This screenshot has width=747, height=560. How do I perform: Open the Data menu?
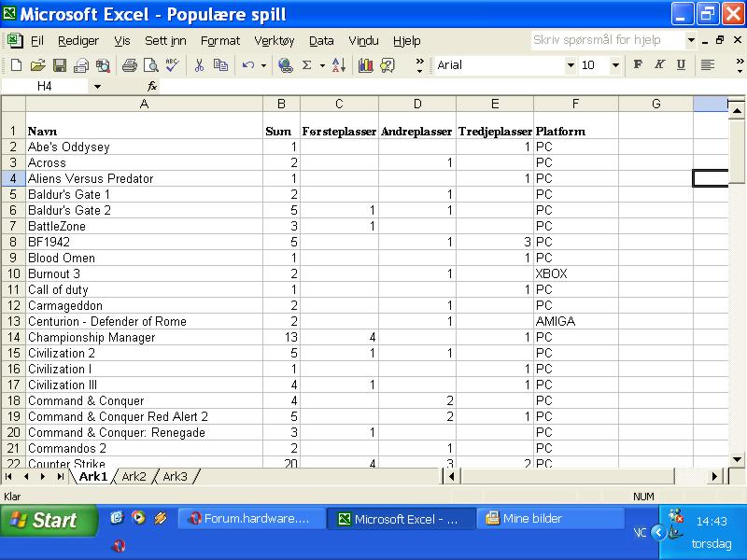point(321,41)
